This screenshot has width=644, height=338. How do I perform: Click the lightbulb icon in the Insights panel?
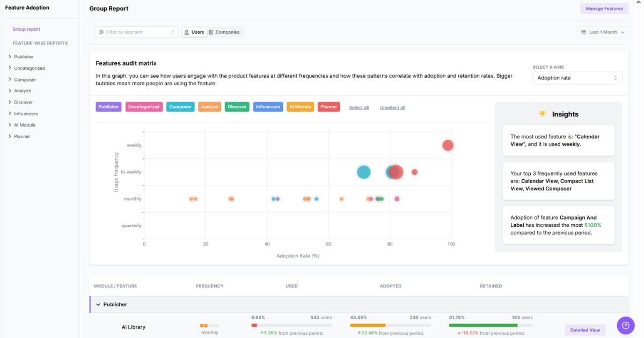541,114
